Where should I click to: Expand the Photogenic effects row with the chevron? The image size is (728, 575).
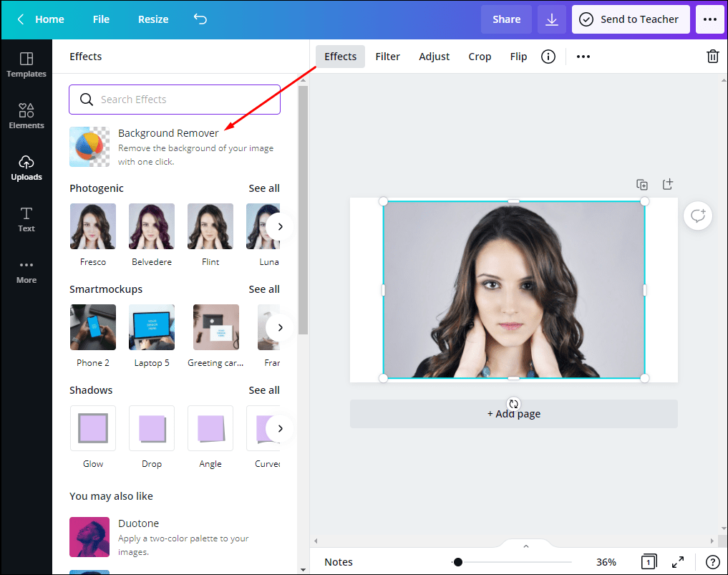pyautogui.click(x=281, y=226)
